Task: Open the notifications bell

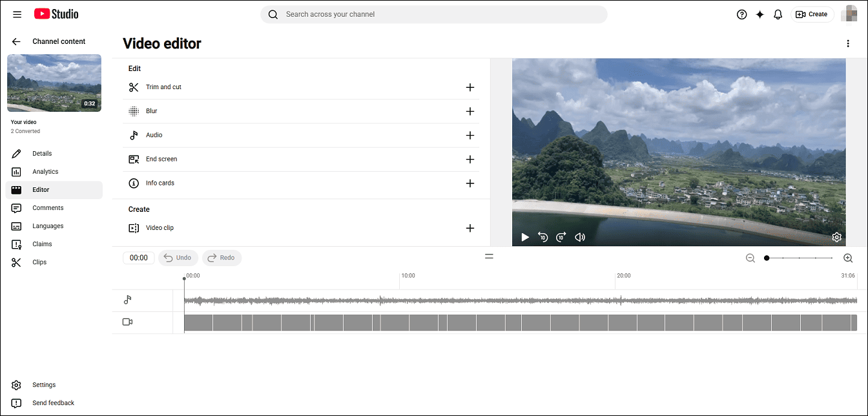Action: coord(778,14)
